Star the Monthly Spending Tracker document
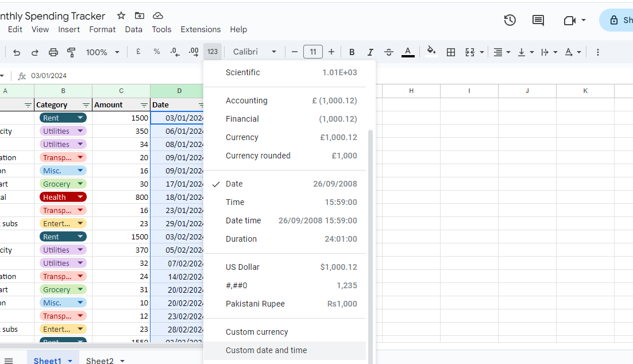 coord(121,16)
